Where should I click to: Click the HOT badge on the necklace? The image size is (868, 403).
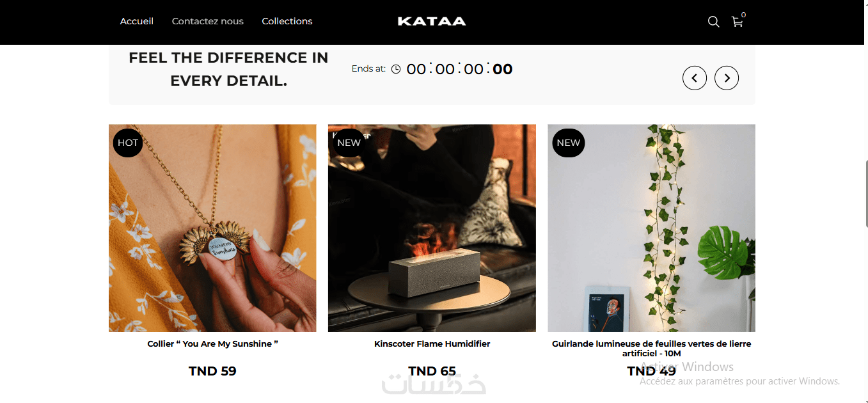pyautogui.click(x=128, y=143)
